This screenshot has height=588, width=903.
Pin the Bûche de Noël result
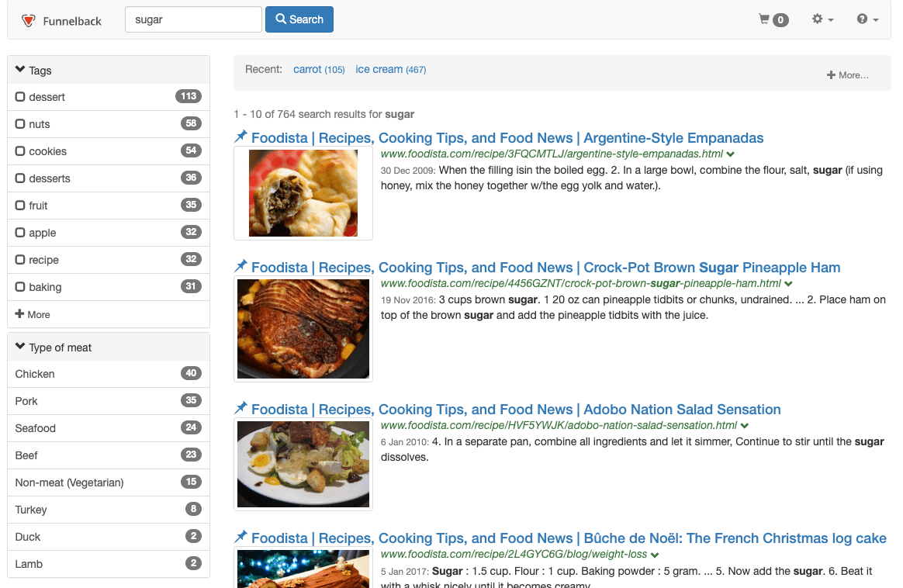pos(241,538)
